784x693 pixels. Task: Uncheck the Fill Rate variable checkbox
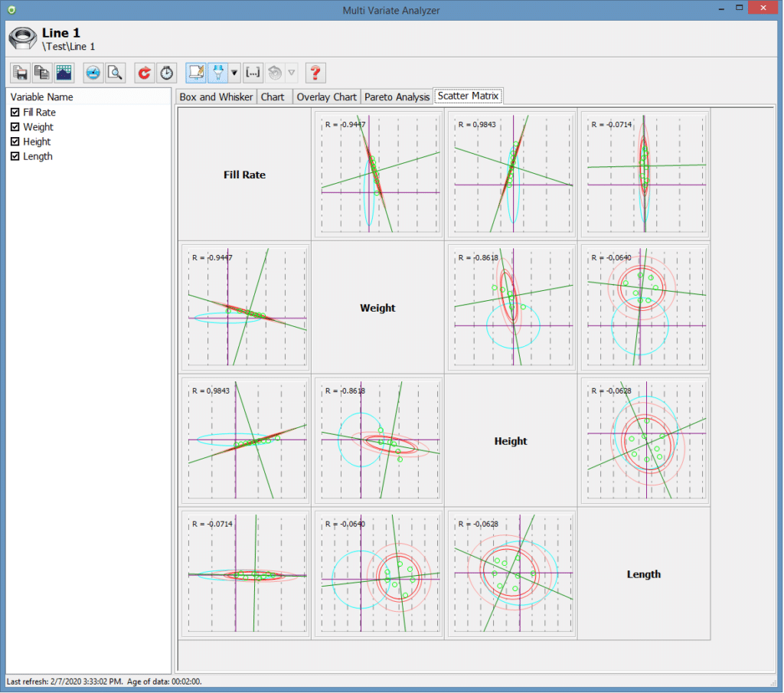point(15,113)
